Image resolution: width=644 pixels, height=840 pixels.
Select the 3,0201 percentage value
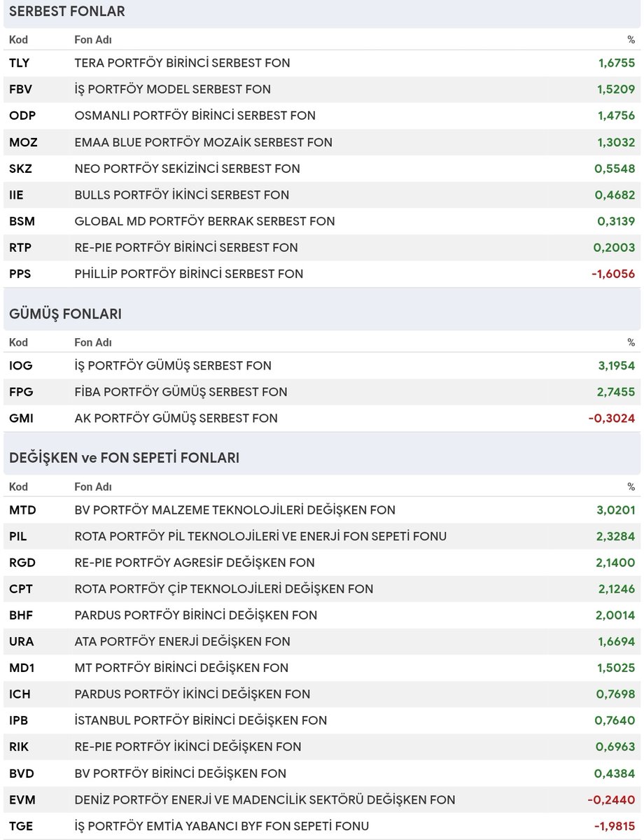click(616, 510)
